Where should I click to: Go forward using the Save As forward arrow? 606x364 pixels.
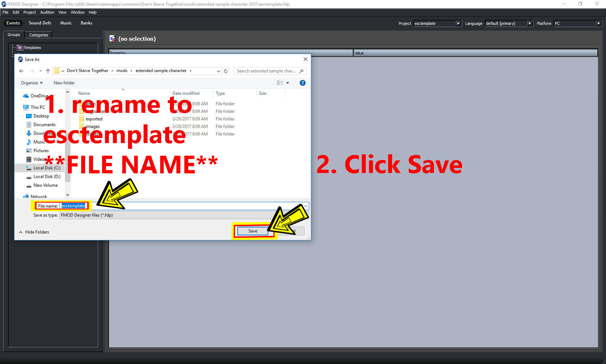point(32,71)
